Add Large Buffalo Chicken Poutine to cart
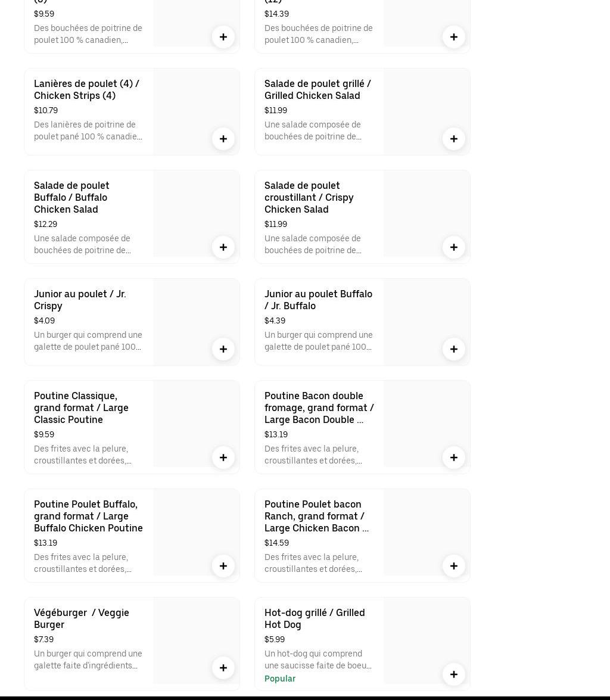 [223, 566]
